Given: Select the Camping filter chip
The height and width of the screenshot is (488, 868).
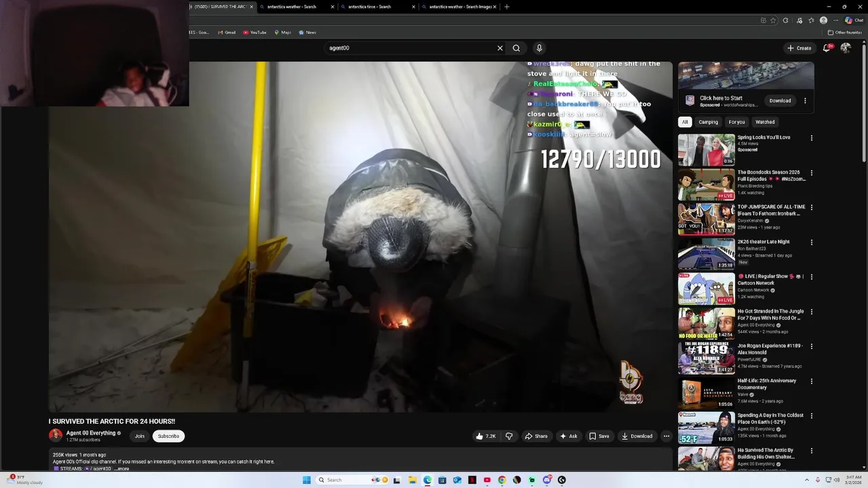Looking at the screenshot, I should tap(708, 122).
